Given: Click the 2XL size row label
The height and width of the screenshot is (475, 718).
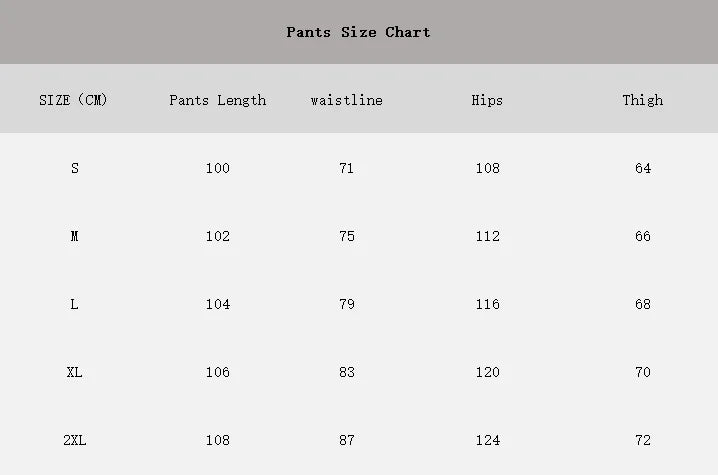Looking at the screenshot, I should click(75, 440).
